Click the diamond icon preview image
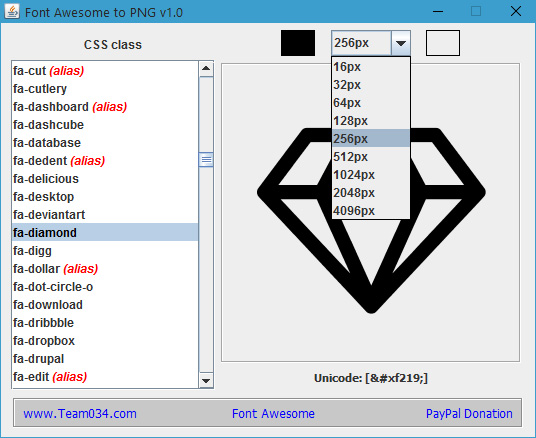Screen dimensions: 536x438 coord(371,221)
